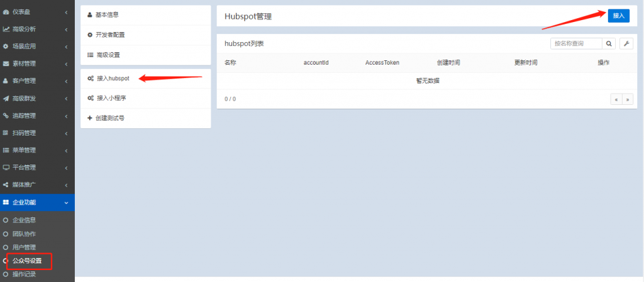Expand the 仪表盘 chevron
The image size is (644, 282).
click(66, 13)
